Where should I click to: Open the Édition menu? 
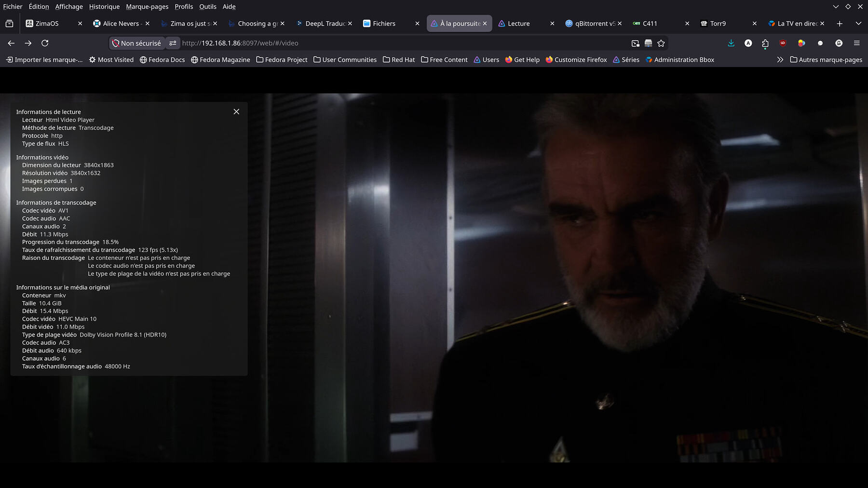coord(39,7)
